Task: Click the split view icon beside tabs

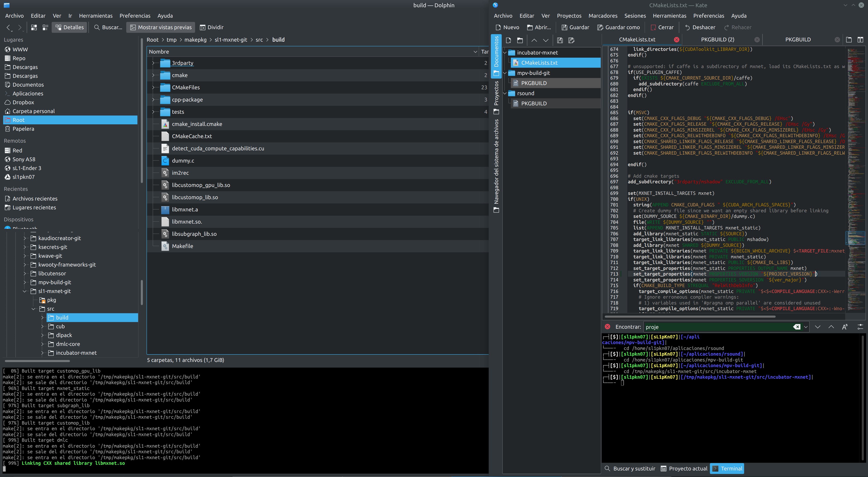Action: pyautogui.click(x=860, y=40)
